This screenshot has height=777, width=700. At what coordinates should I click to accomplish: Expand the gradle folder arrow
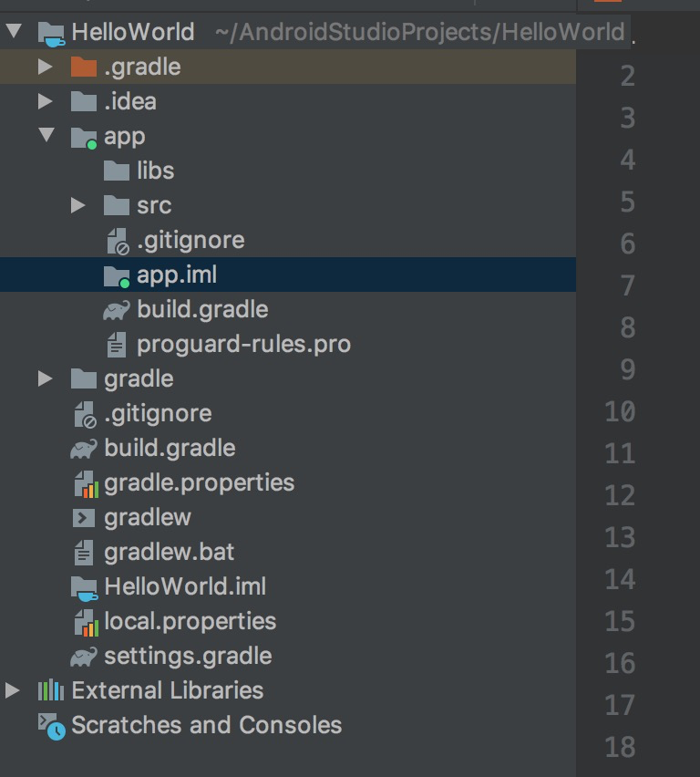point(46,378)
